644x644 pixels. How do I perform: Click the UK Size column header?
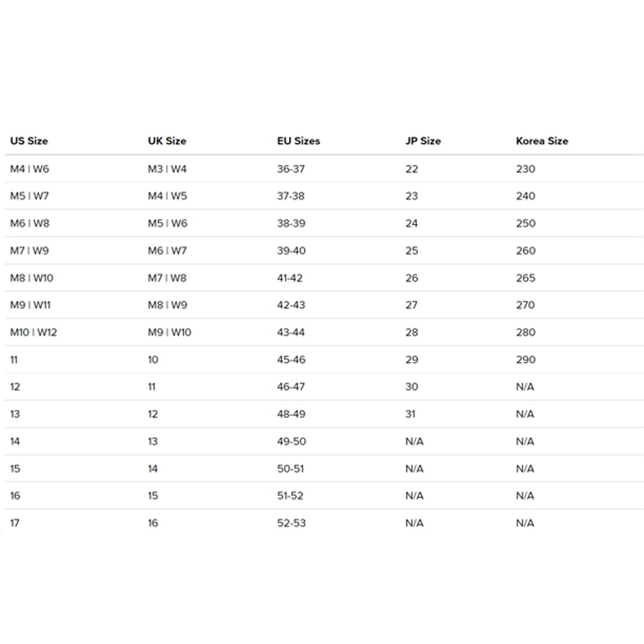[167, 141]
